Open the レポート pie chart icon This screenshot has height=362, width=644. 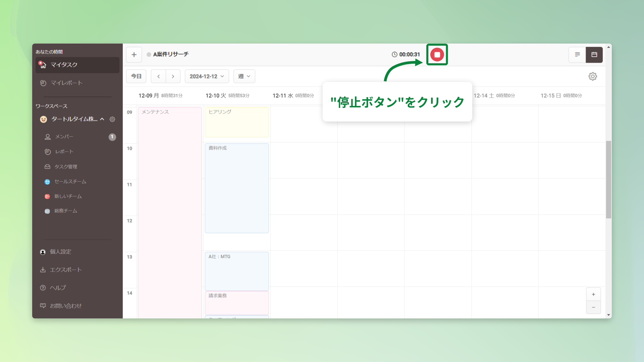pos(47,152)
